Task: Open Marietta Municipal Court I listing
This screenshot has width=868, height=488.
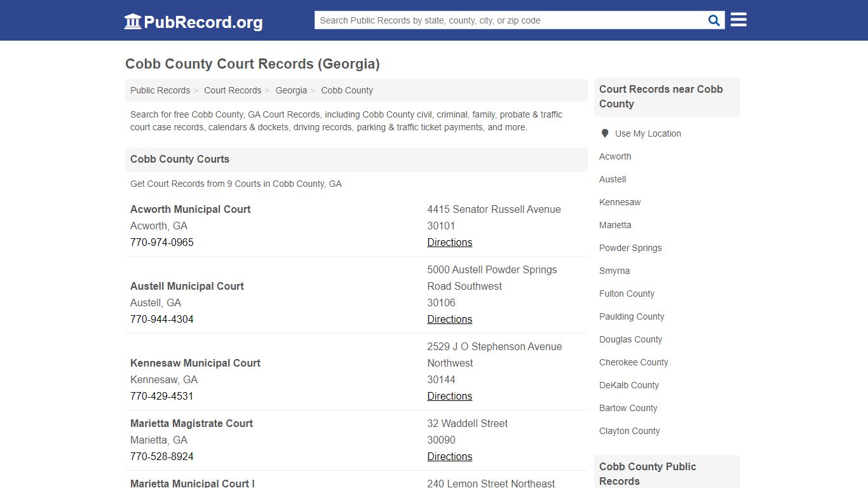Action: (193, 483)
